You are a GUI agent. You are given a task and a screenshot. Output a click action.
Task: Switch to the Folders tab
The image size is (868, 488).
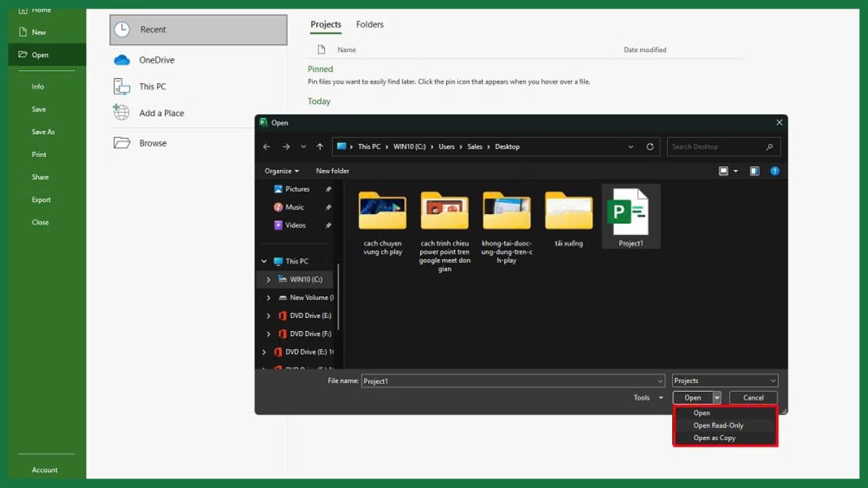pyautogui.click(x=370, y=25)
